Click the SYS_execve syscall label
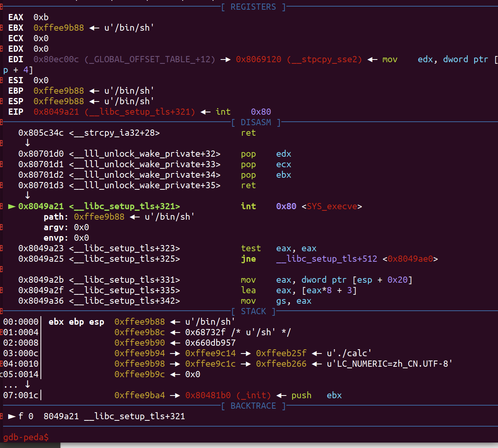The width and height of the screenshot is (498, 448). 332,206
